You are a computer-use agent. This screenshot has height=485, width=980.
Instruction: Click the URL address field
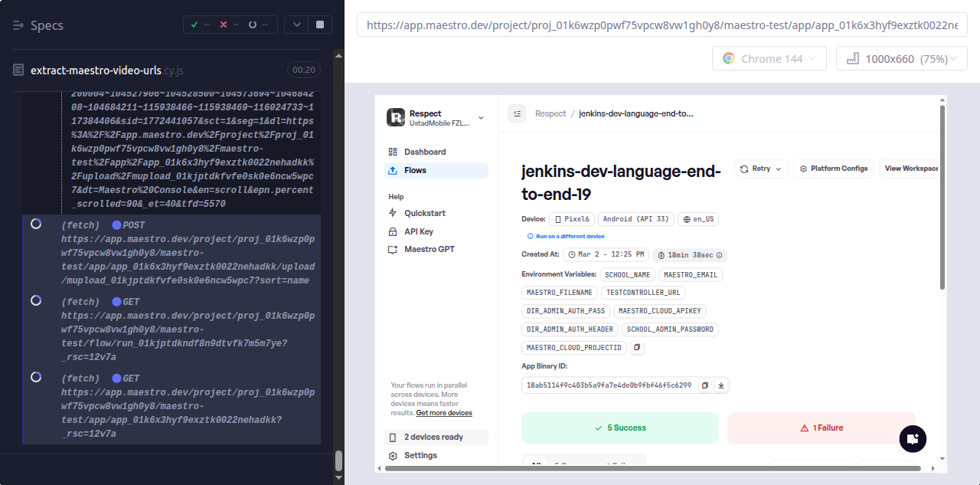click(x=661, y=25)
